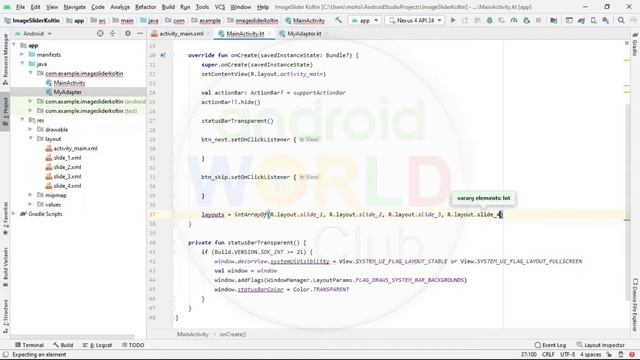Screen dimensions: 640x360
Task: Click the Collapse All icon in project panel
Action: 113,33
